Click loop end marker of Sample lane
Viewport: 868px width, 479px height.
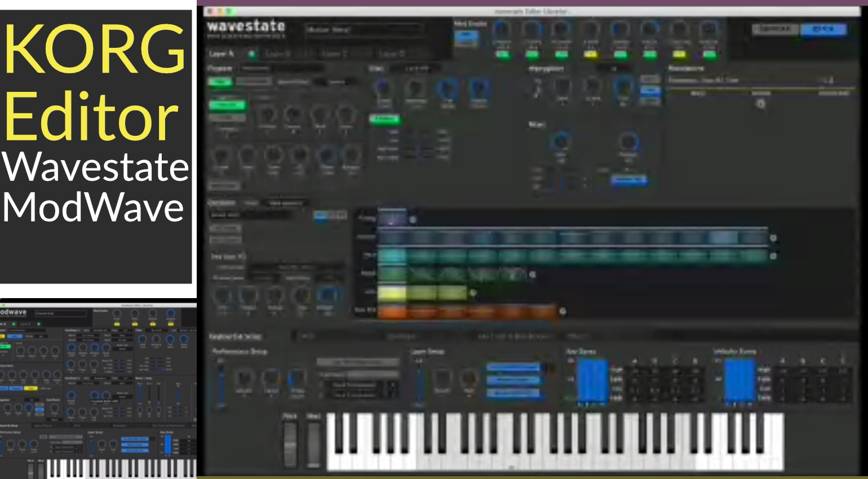pos(773,238)
